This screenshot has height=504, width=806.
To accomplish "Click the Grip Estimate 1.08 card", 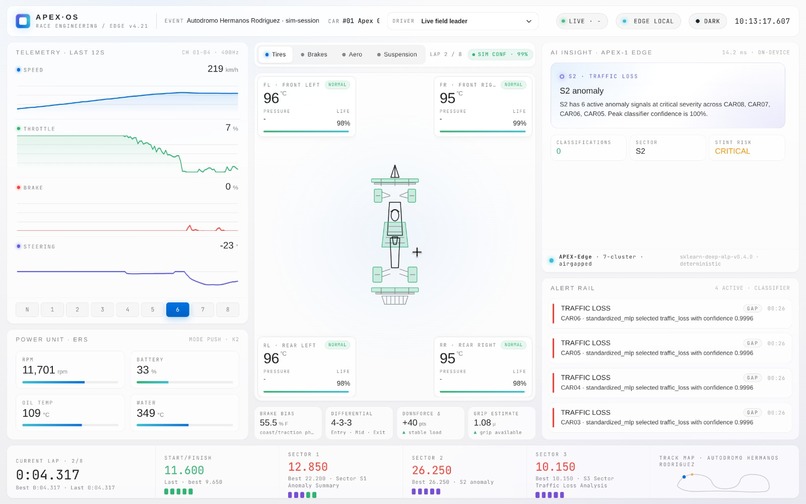I will (x=502, y=423).
